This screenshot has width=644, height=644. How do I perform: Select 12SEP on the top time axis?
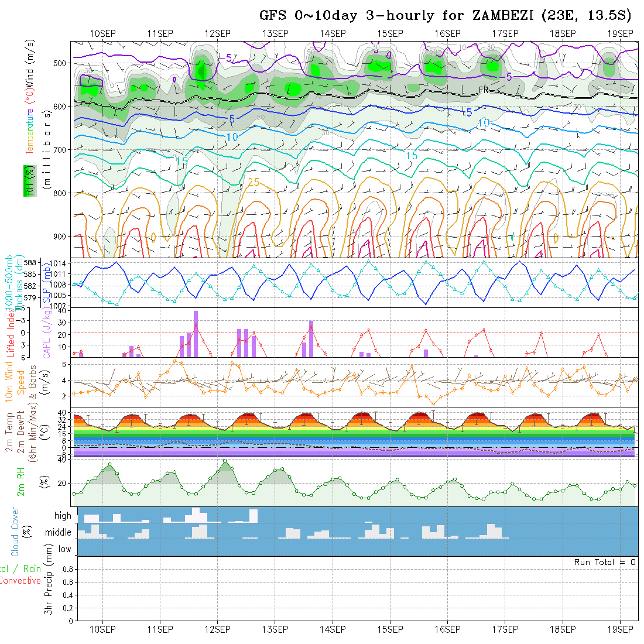coord(217,33)
